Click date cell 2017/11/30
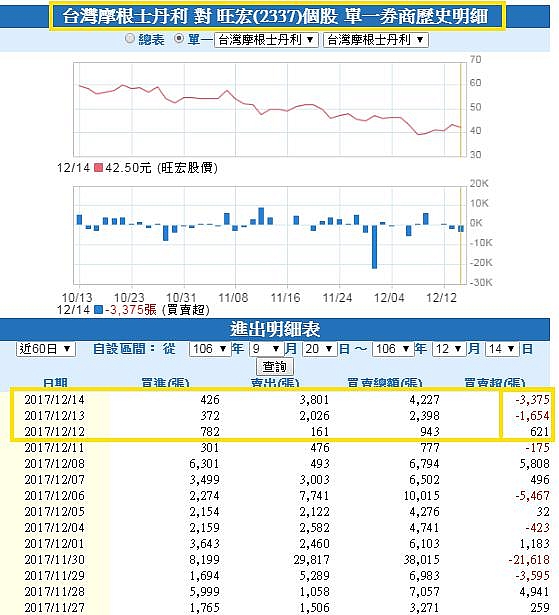 [x=55, y=560]
